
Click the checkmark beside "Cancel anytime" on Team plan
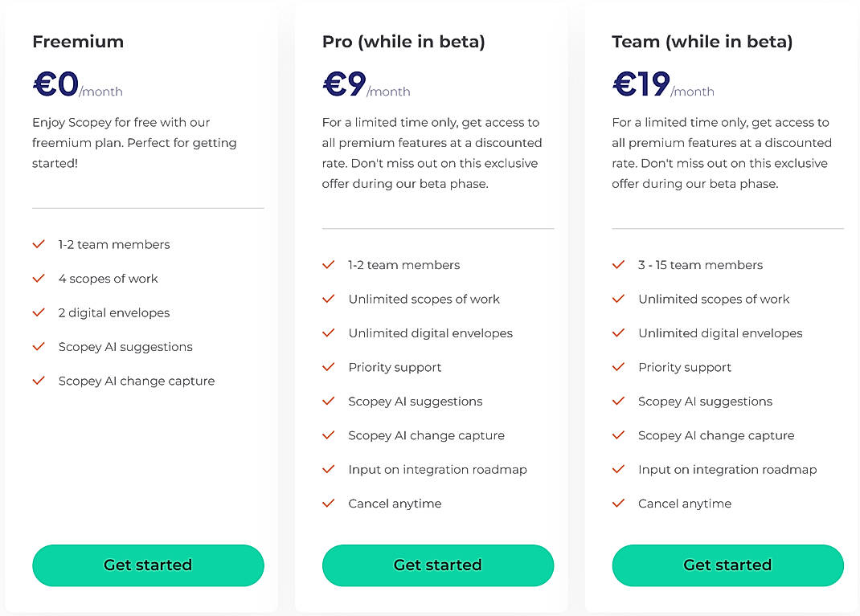pyautogui.click(x=617, y=504)
